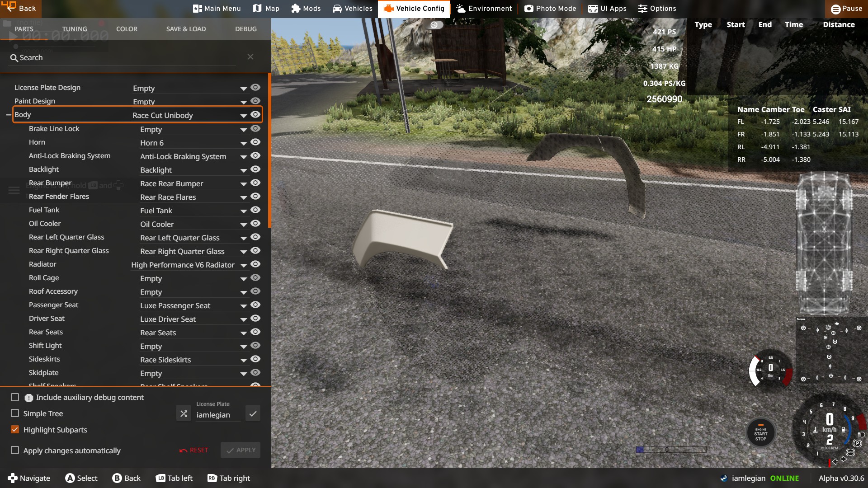This screenshot has width=868, height=488.
Task: Uncheck Highlight Subparts checkbox
Action: (x=15, y=430)
